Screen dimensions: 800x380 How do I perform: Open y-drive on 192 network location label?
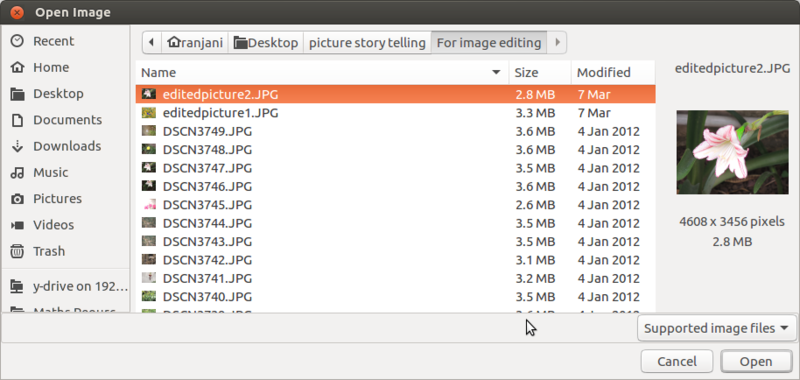coord(81,287)
